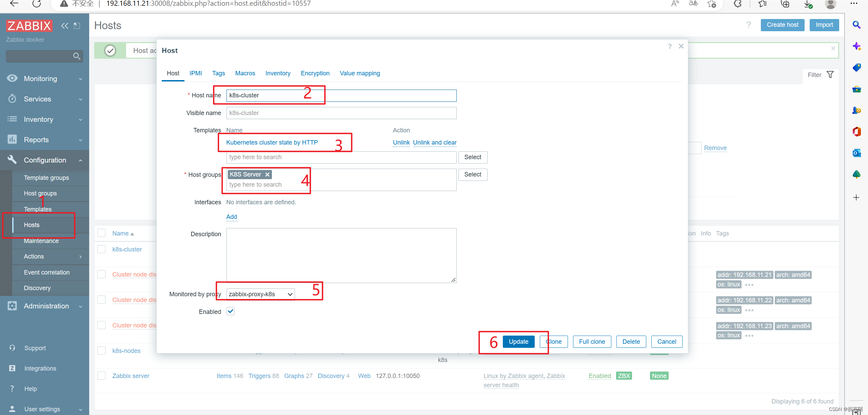Check the k8s-cluster row checkbox
Image resolution: width=868 pixels, height=415 pixels.
[x=101, y=249]
